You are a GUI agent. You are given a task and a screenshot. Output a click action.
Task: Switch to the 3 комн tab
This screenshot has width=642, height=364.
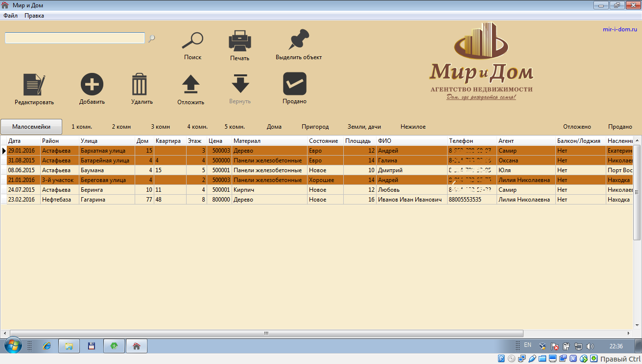(160, 127)
